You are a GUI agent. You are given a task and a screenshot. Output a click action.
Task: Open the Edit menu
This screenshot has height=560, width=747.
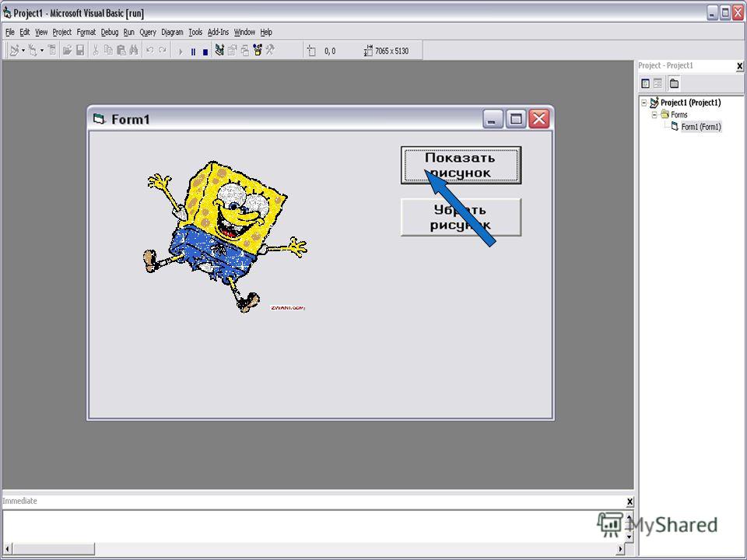click(25, 33)
